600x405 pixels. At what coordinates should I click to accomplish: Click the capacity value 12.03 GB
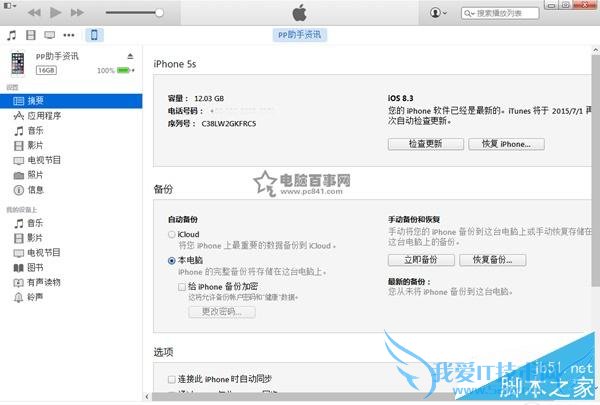[209, 98]
